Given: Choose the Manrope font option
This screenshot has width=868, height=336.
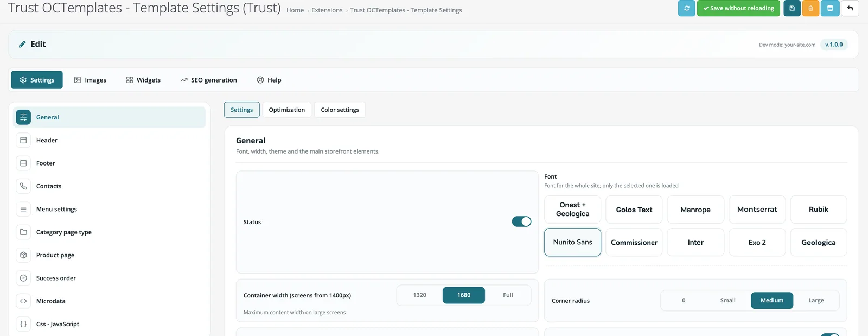Looking at the screenshot, I should point(695,210).
